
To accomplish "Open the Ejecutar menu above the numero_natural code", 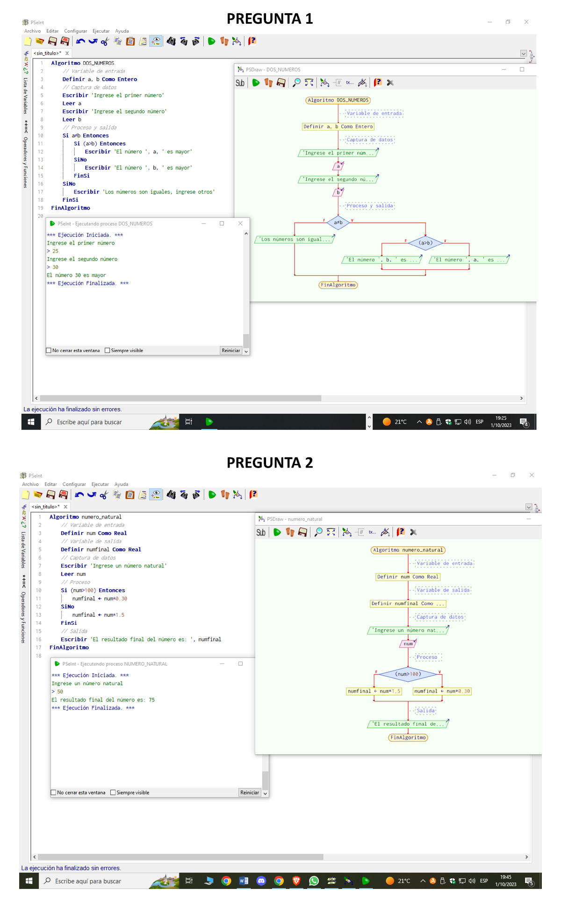I will 100,484.
